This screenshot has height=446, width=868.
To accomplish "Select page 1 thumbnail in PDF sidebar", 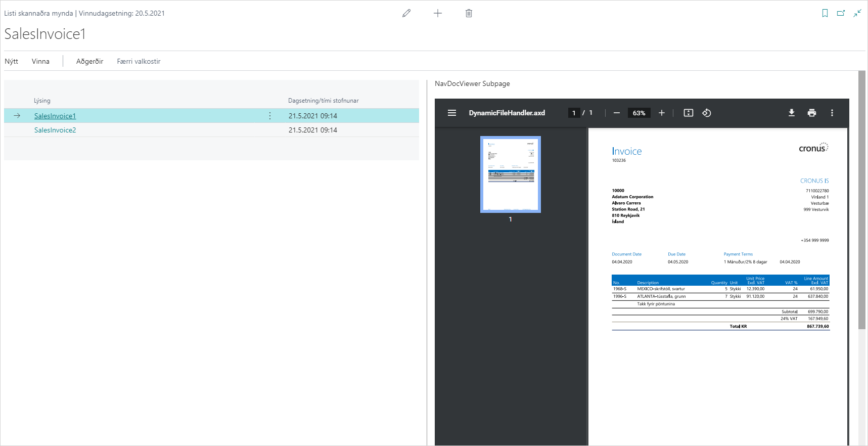I will pyautogui.click(x=510, y=174).
